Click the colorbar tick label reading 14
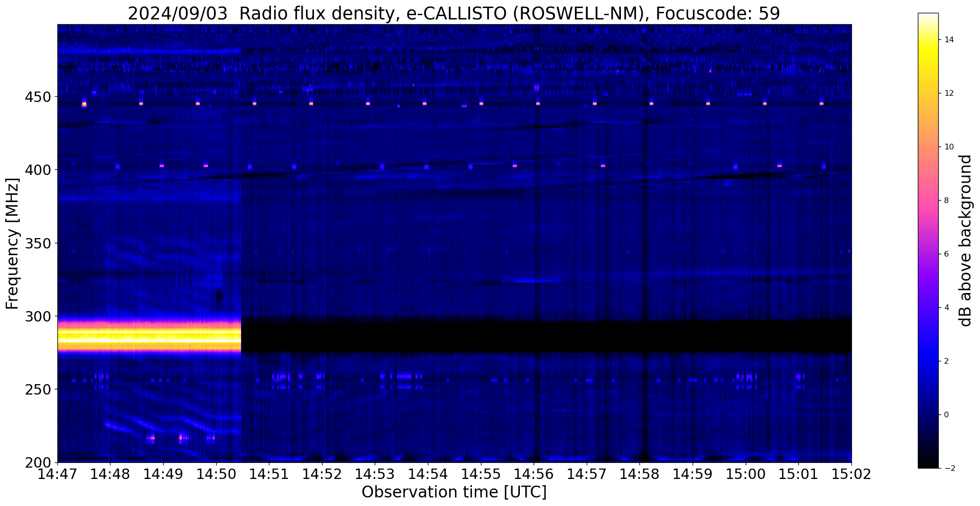Screen dimensions: 980x506 tap(949, 40)
